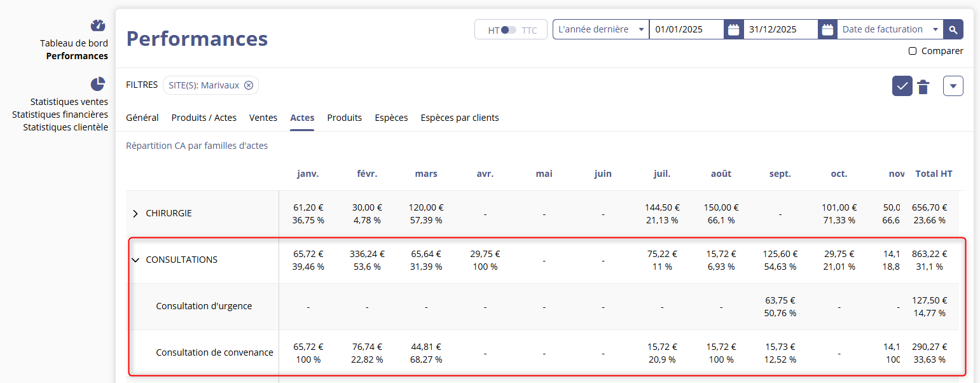980x383 pixels.
Task: Click the pie chart statistics icon
Action: (97, 84)
